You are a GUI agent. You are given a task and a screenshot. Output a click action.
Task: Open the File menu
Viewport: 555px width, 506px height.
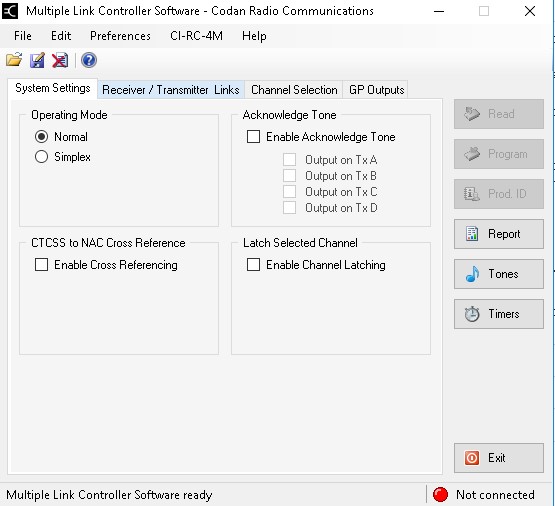(x=23, y=36)
